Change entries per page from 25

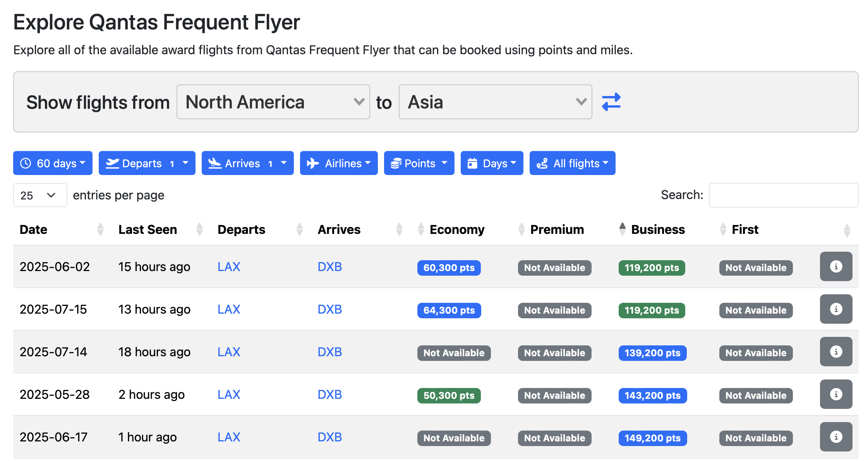pyautogui.click(x=40, y=195)
